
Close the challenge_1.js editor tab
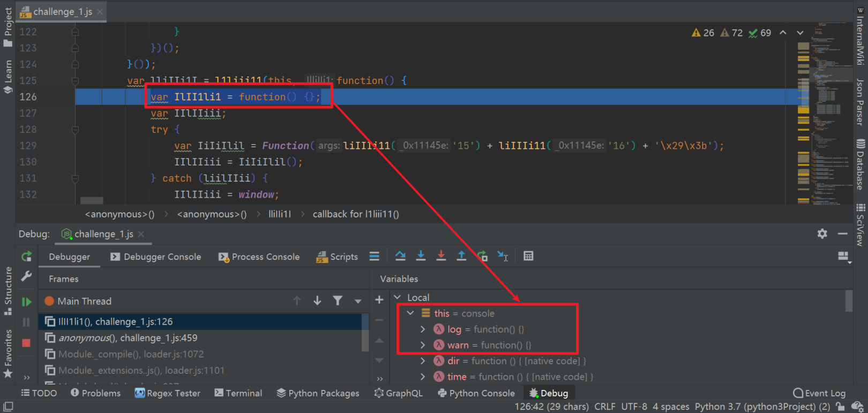(100, 11)
